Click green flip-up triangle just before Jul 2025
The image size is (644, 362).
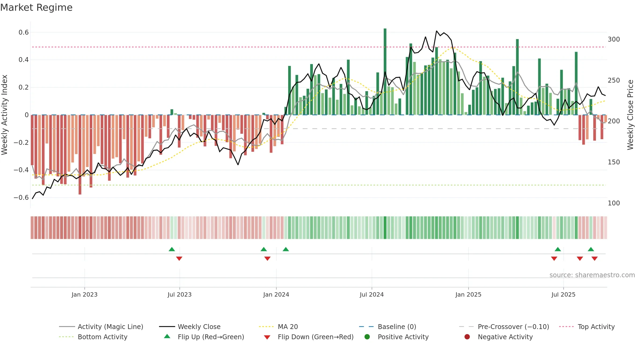[x=558, y=249]
